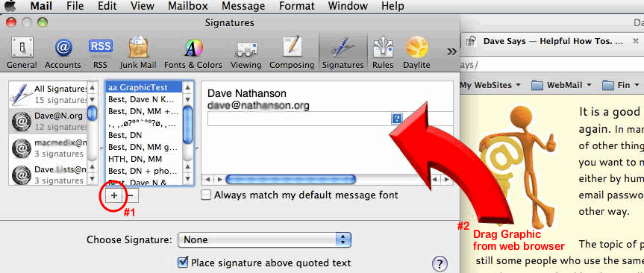This screenshot has height=273, width=644.
Task: Open the WebMail bookmarks folder dropdown
Action: click(x=561, y=85)
